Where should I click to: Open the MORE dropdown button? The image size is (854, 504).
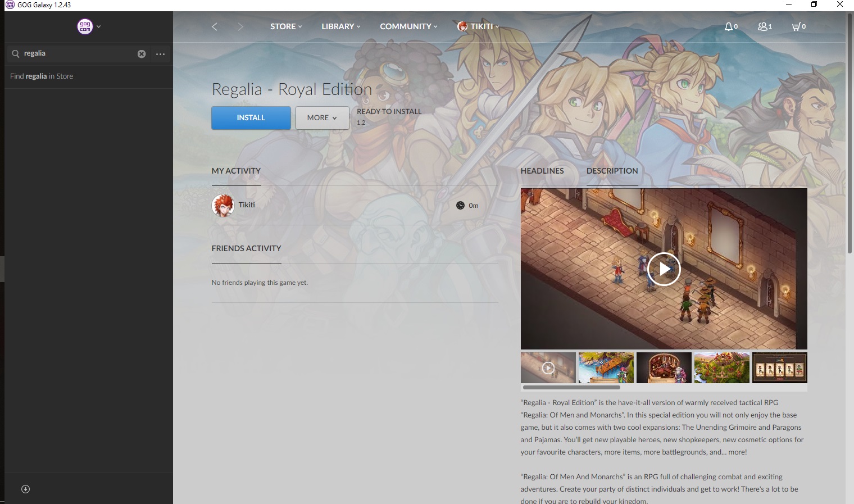click(x=322, y=118)
